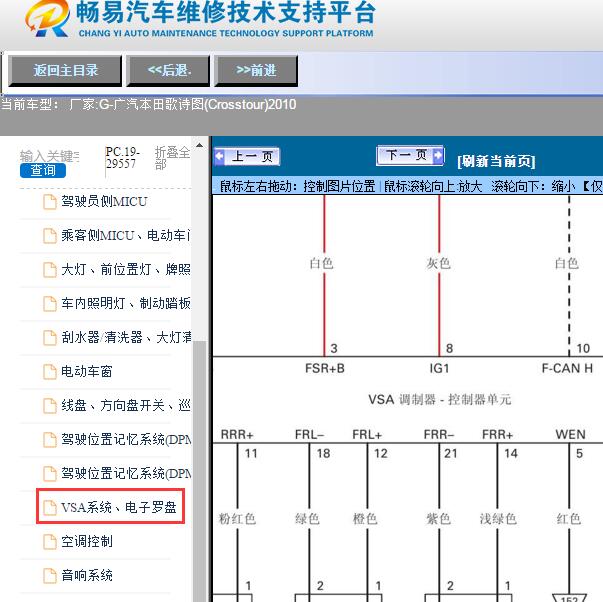Click the document icon beside VSA系统、电子罗盘

point(50,507)
